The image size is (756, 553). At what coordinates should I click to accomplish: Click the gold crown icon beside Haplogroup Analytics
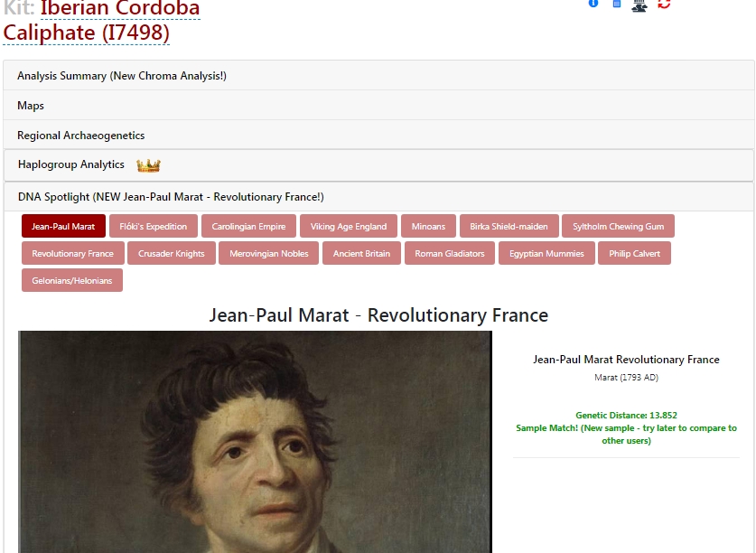[x=148, y=165]
